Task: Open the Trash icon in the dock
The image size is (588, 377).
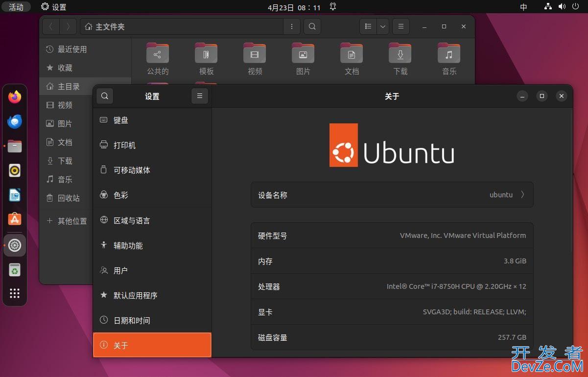Action: pyautogui.click(x=15, y=270)
